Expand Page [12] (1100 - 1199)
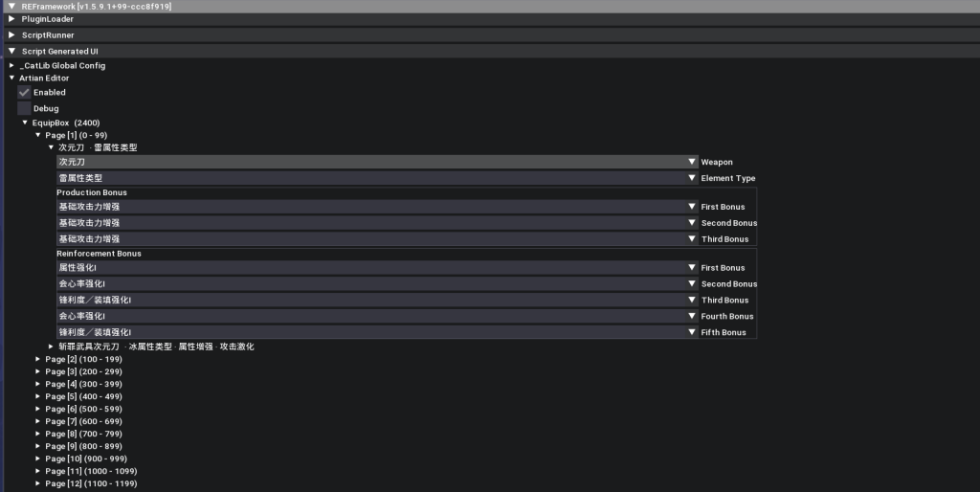Viewport: 980px width, 492px height. (38, 483)
